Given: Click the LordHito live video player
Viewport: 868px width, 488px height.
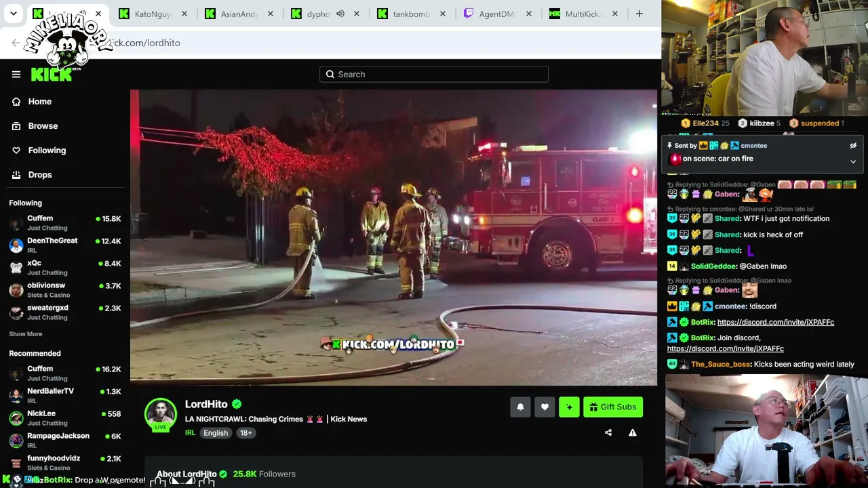Looking at the screenshot, I should (x=393, y=237).
